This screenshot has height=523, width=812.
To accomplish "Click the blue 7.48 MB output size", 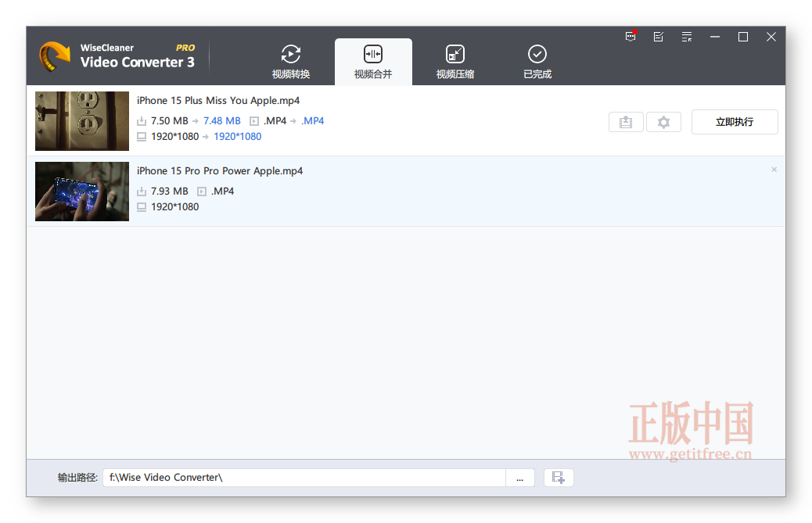I will 222,121.
